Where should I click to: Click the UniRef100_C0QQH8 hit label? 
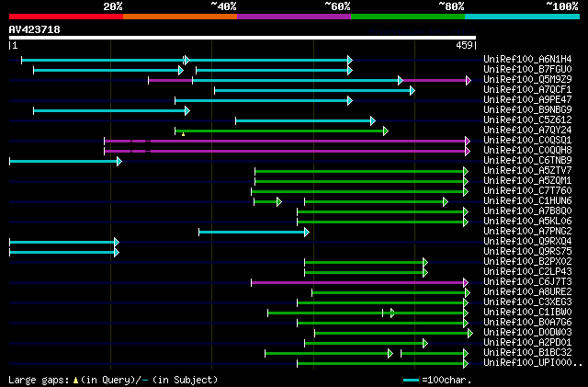click(x=527, y=151)
